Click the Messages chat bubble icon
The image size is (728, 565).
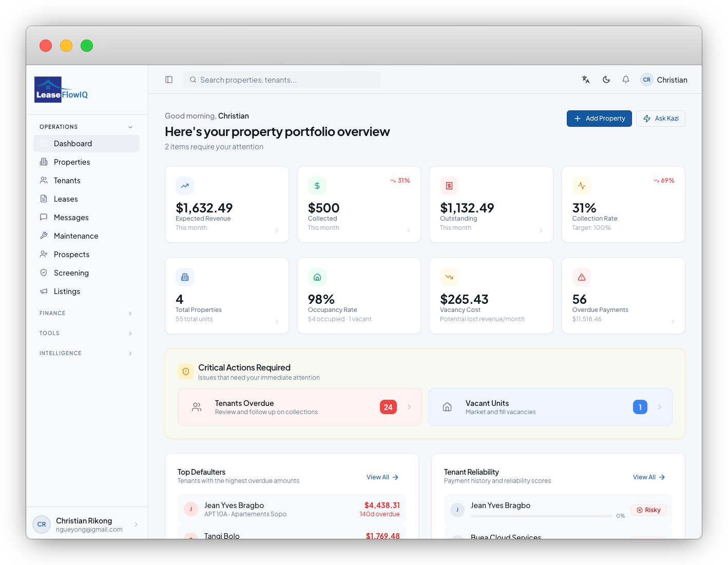pos(44,217)
